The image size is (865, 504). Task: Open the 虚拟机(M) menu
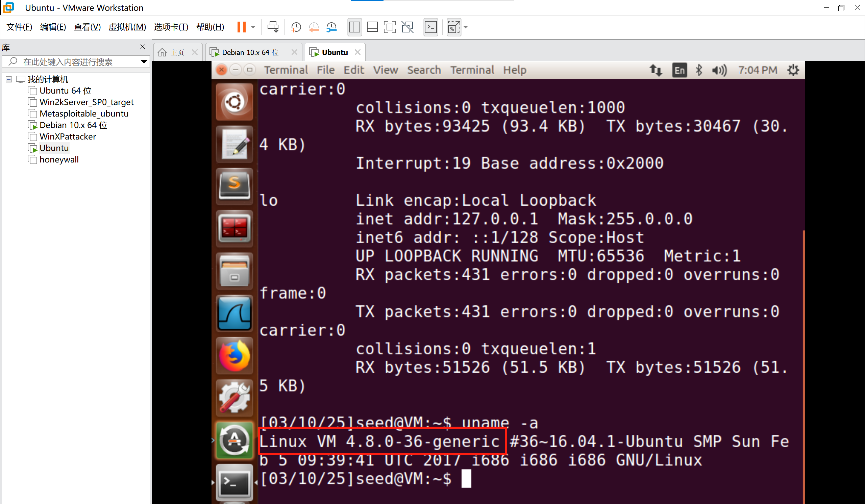pyautogui.click(x=127, y=27)
